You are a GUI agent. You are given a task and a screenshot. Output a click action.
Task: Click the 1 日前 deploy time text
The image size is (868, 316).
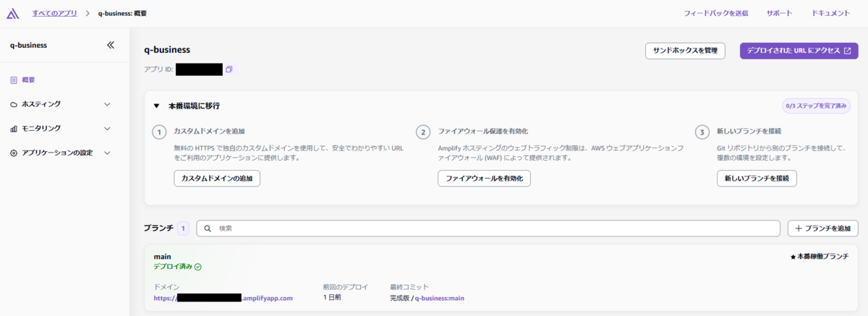point(332,297)
